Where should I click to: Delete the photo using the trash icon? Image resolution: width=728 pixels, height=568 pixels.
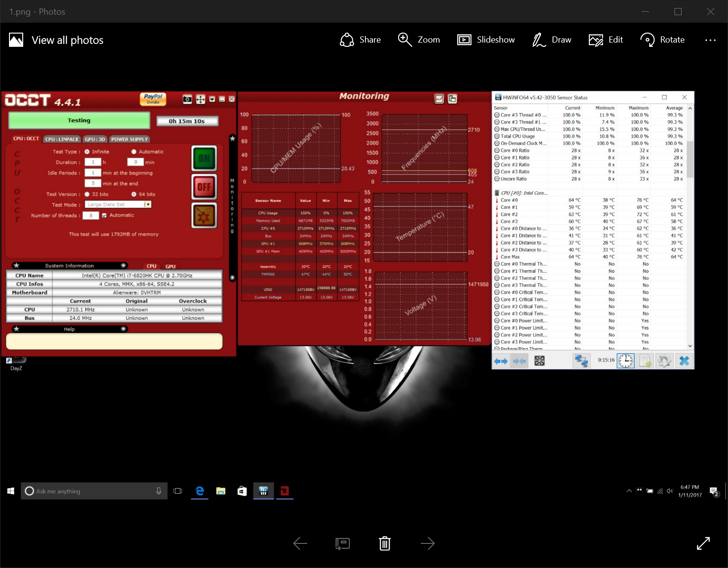[x=385, y=543]
